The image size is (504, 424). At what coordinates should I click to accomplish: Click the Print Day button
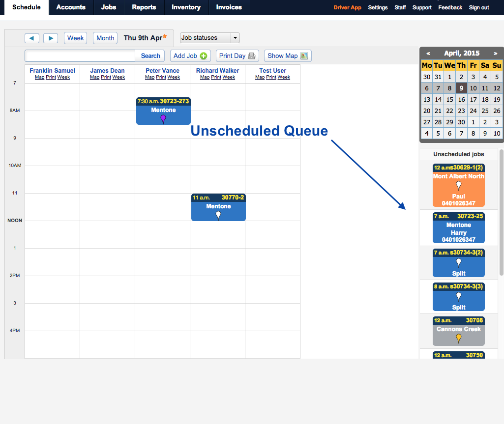point(237,56)
